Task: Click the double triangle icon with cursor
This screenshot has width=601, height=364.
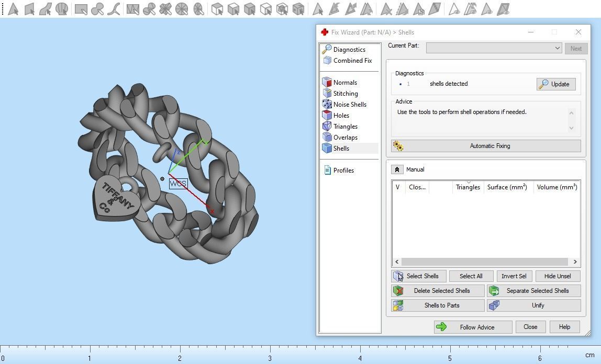Action: pos(366,9)
